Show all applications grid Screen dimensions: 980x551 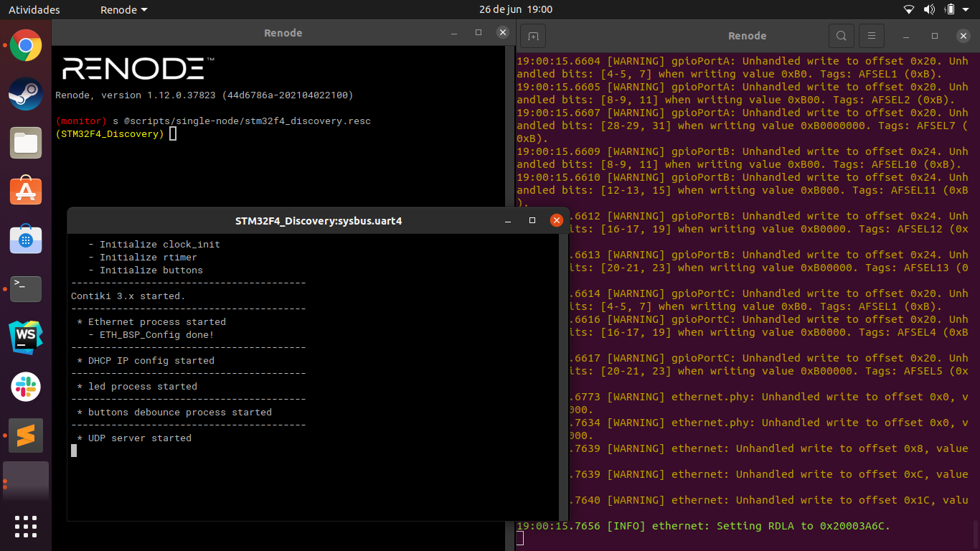26,526
